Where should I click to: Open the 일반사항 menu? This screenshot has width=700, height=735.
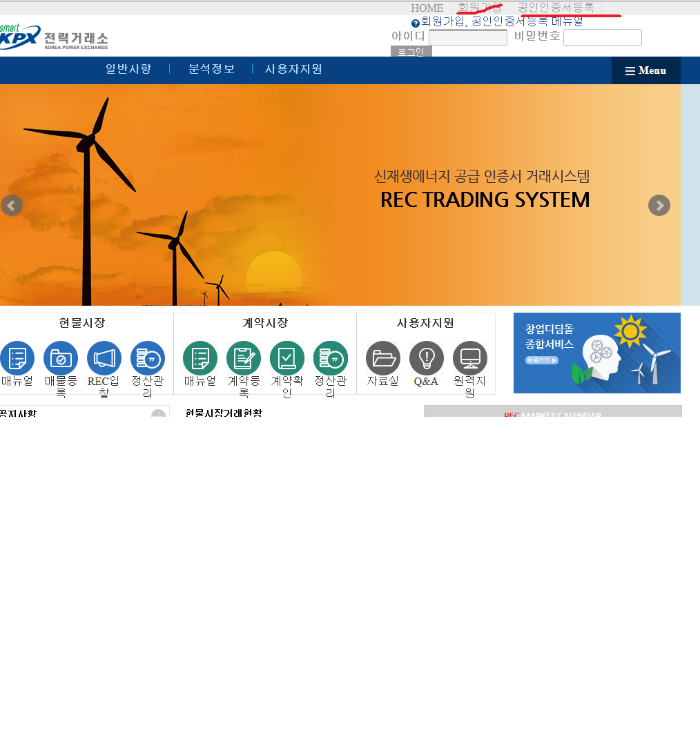[x=128, y=69]
